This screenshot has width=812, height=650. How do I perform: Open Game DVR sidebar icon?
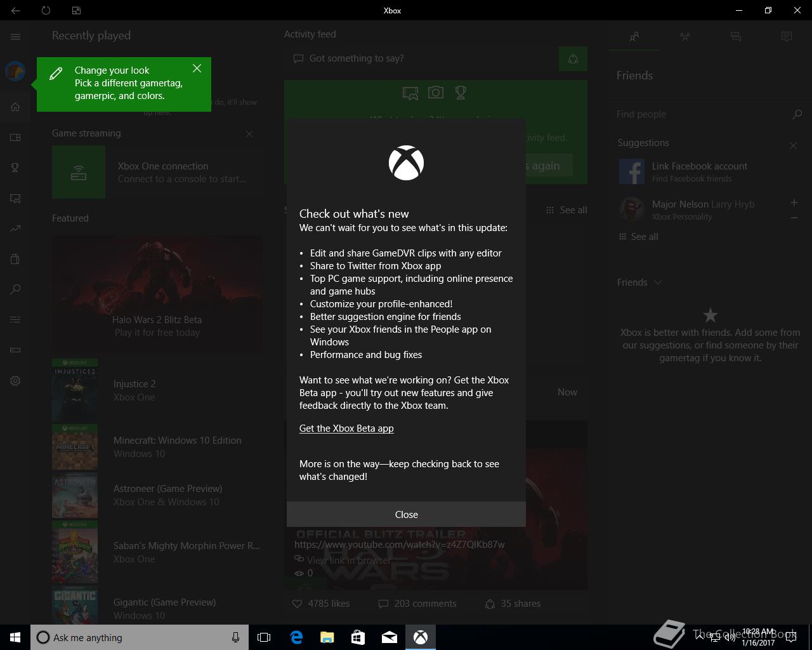(x=15, y=198)
